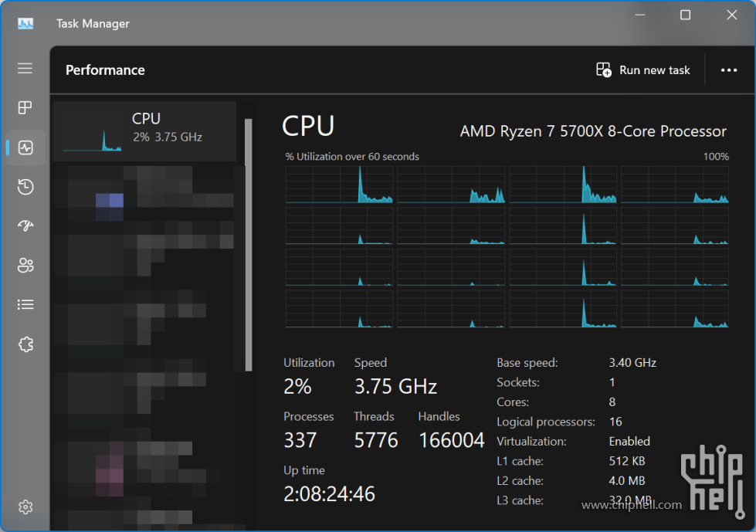Image resolution: width=756 pixels, height=532 pixels.
Task: Click the Base speed 3.40 GHz value
Action: pos(632,362)
